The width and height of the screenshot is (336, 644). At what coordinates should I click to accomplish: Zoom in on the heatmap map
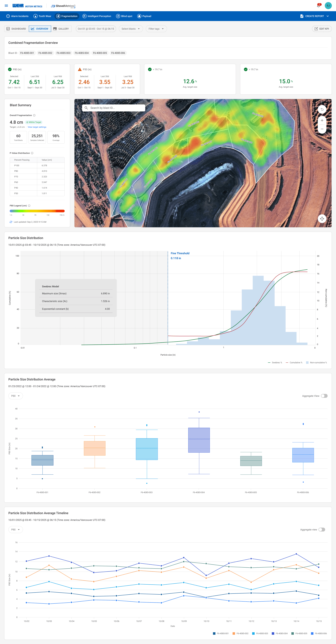tap(322, 121)
